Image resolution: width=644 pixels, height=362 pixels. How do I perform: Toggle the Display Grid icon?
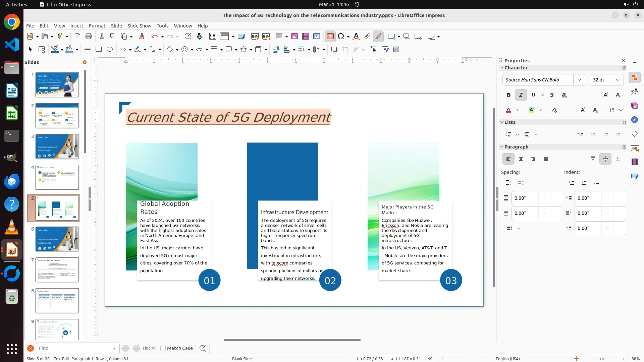[x=212, y=37]
